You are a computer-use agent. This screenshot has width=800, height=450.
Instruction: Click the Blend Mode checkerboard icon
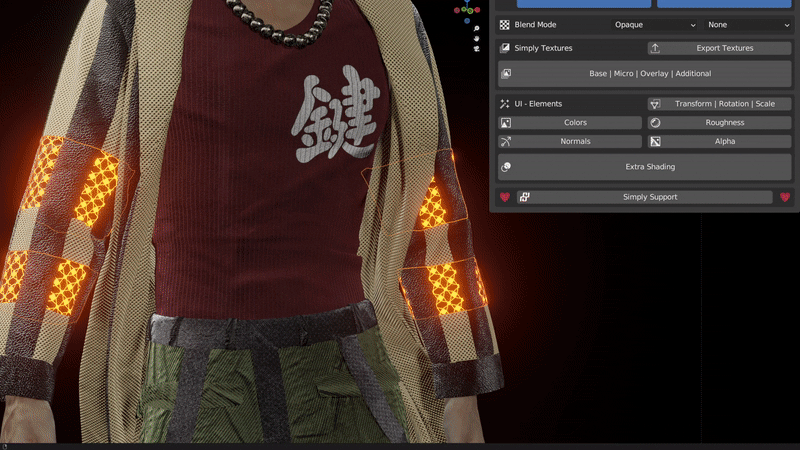[x=505, y=24]
